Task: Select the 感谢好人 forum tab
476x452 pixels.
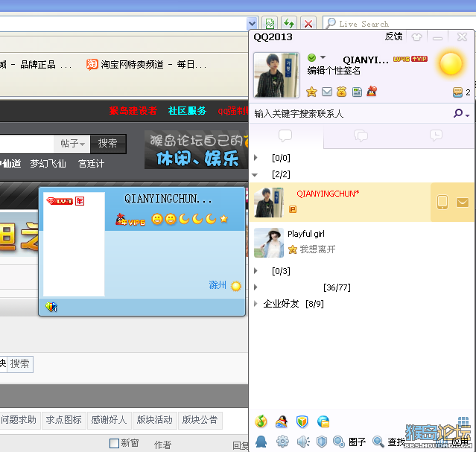Action: tap(109, 420)
